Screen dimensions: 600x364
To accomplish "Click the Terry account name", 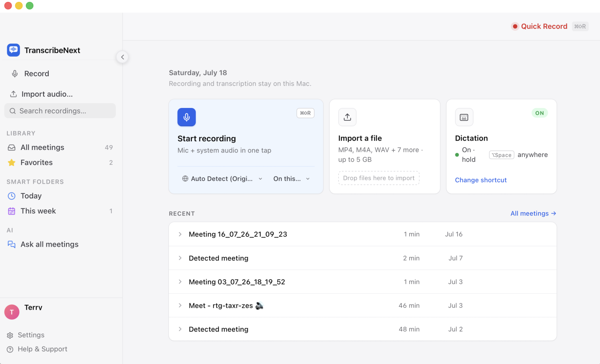I will (x=33, y=307).
